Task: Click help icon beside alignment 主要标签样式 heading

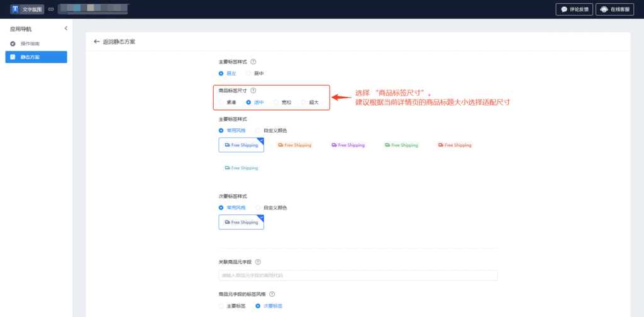Action: 253,62
